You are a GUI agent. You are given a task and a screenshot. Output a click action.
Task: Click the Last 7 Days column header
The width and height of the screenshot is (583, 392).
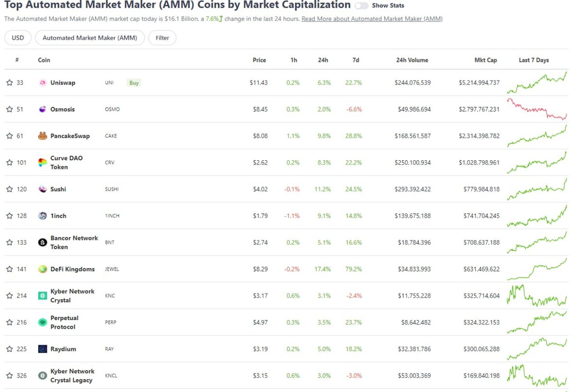pyautogui.click(x=534, y=60)
